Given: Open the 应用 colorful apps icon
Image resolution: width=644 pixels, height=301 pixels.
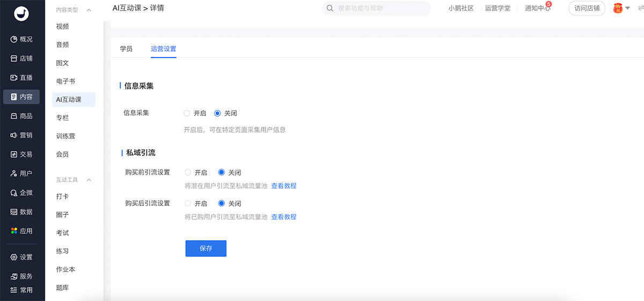Looking at the screenshot, I should 14,231.
